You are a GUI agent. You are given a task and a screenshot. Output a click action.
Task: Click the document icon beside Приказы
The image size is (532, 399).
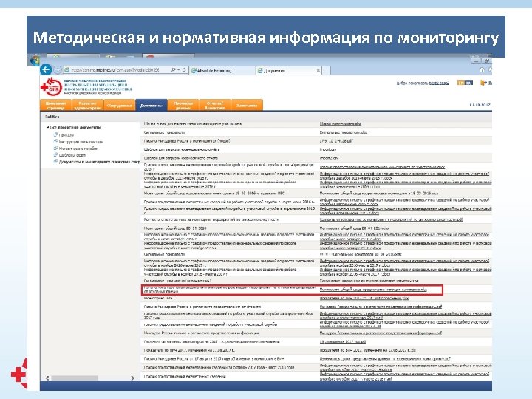point(55,134)
